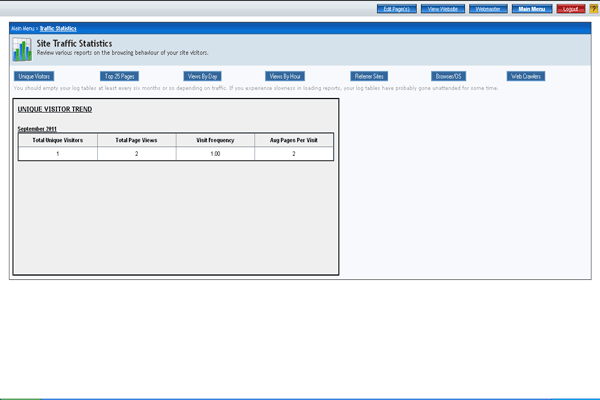Switch to Views By Day report
The width and height of the screenshot is (600, 400).
point(202,76)
